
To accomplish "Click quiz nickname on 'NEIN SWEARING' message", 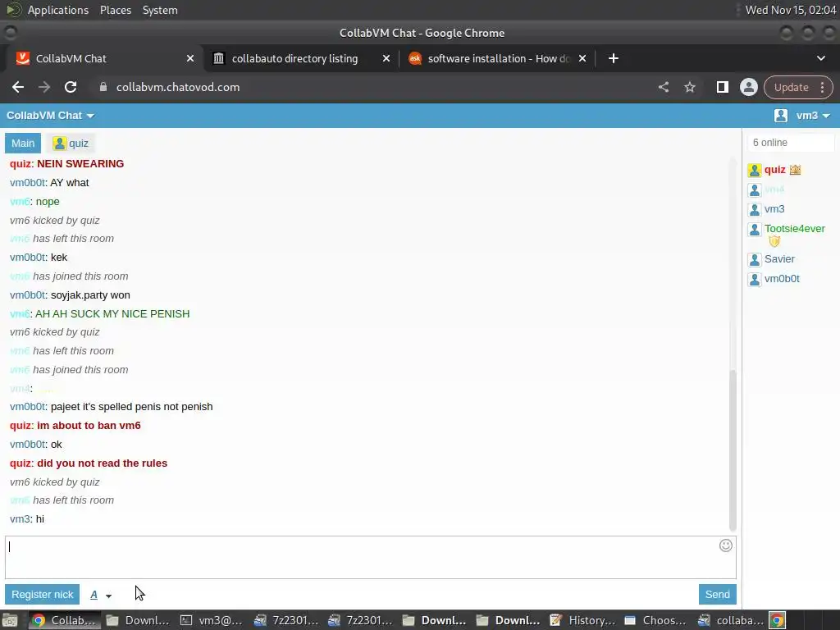I will click(21, 164).
